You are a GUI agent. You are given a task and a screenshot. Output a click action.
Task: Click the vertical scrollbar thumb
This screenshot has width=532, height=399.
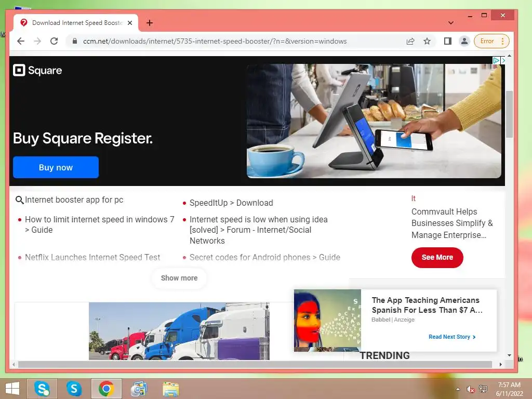[509, 114]
